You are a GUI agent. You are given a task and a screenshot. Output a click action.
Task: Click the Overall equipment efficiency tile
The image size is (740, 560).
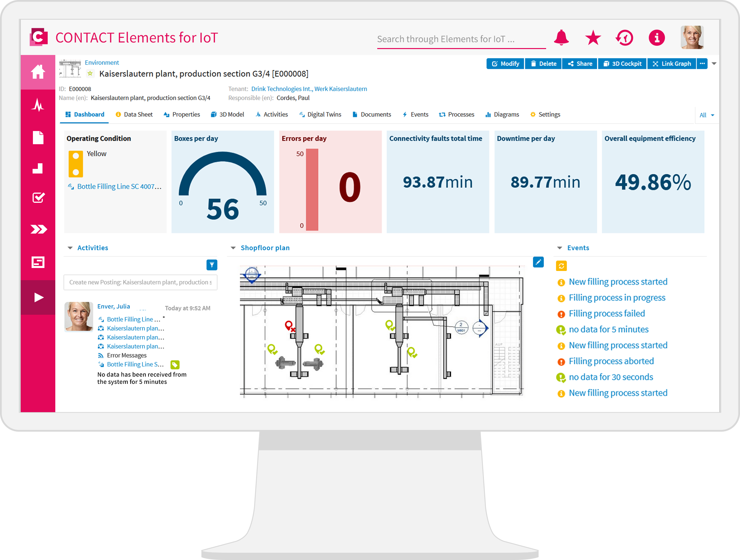click(653, 182)
